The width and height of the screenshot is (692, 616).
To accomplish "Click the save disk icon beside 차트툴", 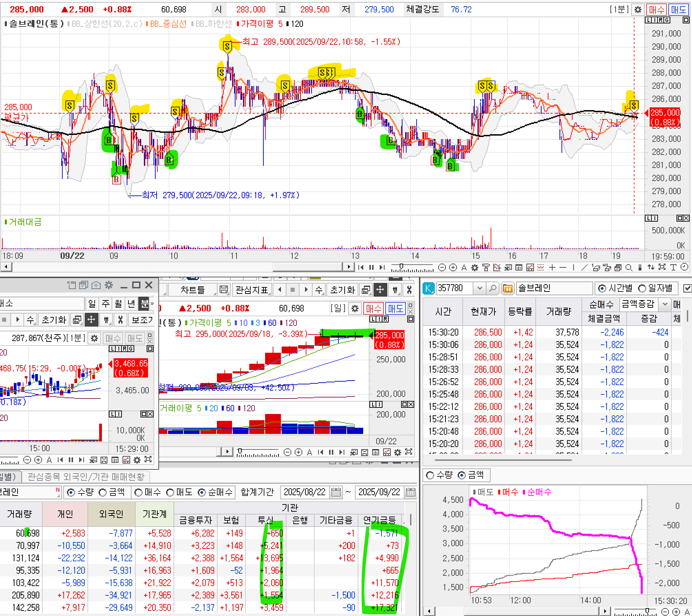I will pos(224,290).
